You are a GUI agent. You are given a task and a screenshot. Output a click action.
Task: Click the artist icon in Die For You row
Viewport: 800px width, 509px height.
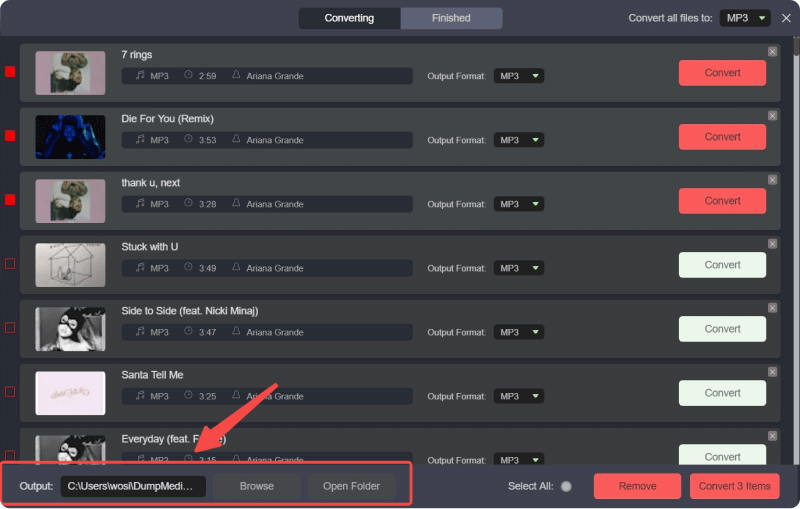tap(236, 139)
